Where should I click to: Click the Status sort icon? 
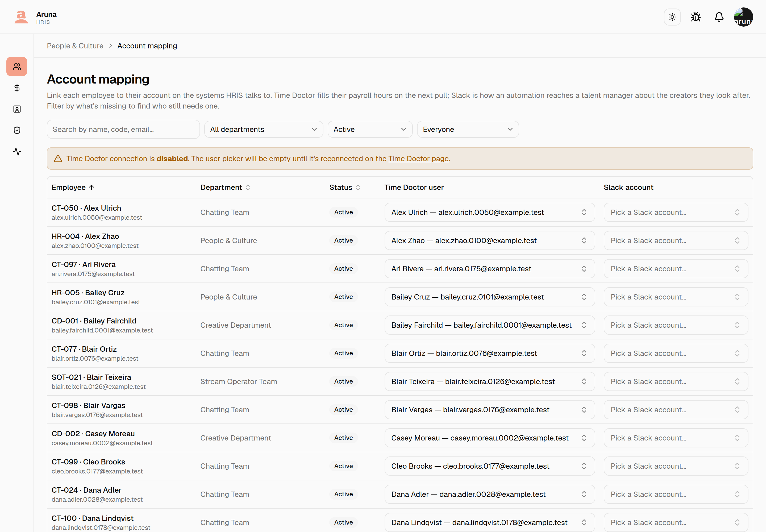coord(358,187)
